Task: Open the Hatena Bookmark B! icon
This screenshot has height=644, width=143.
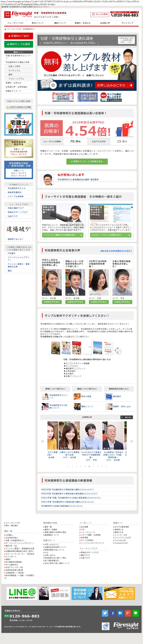Action: 120,613
